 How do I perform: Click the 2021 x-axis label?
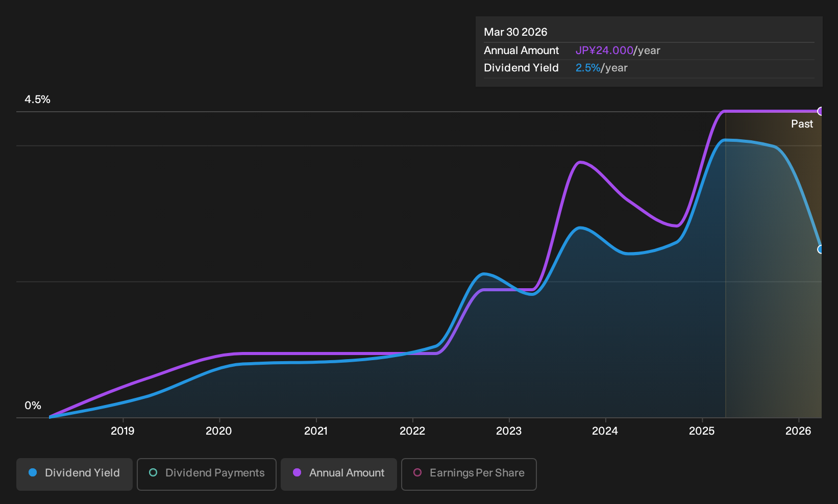[316, 431]
